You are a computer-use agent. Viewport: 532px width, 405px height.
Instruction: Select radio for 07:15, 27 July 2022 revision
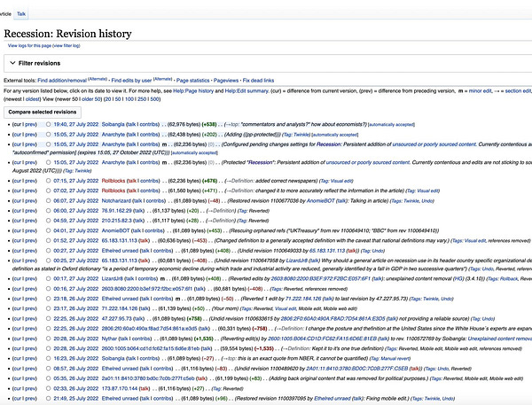48,181
